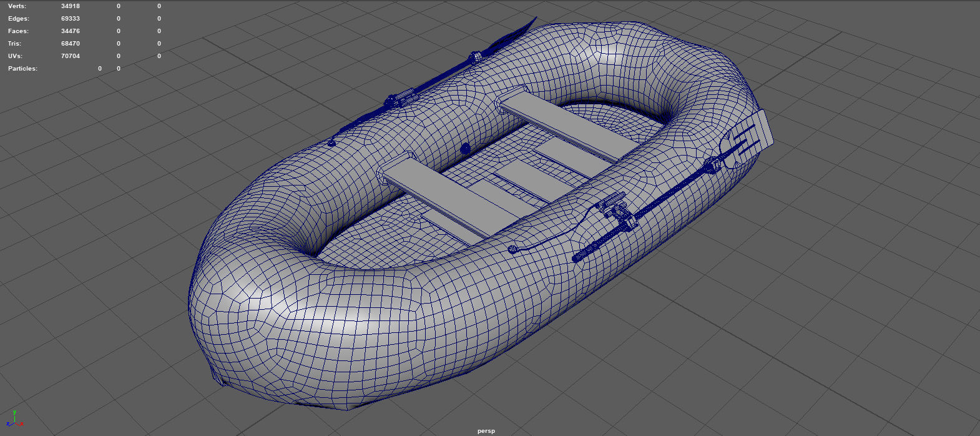Click the triangle count value 68470
Screen dimensions: 980x436
click(x=71, y=44)
